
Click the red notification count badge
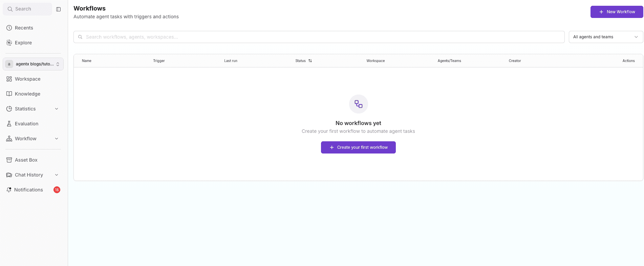(x=57, y=190)
